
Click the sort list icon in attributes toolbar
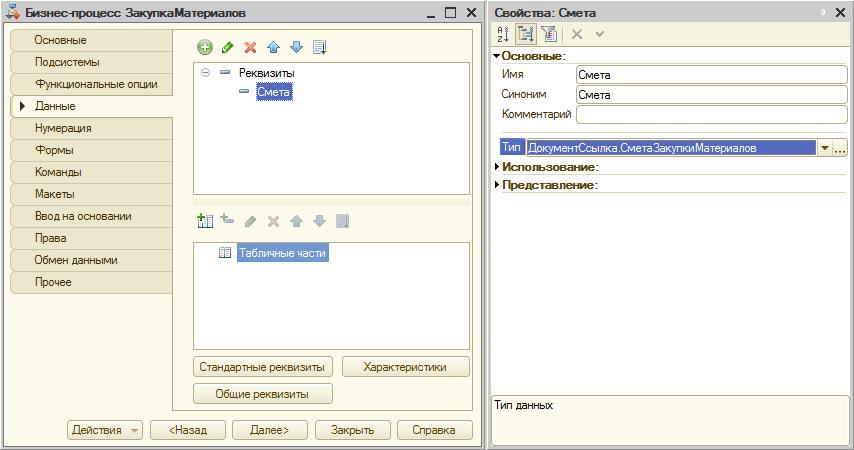tap(320, 47)
